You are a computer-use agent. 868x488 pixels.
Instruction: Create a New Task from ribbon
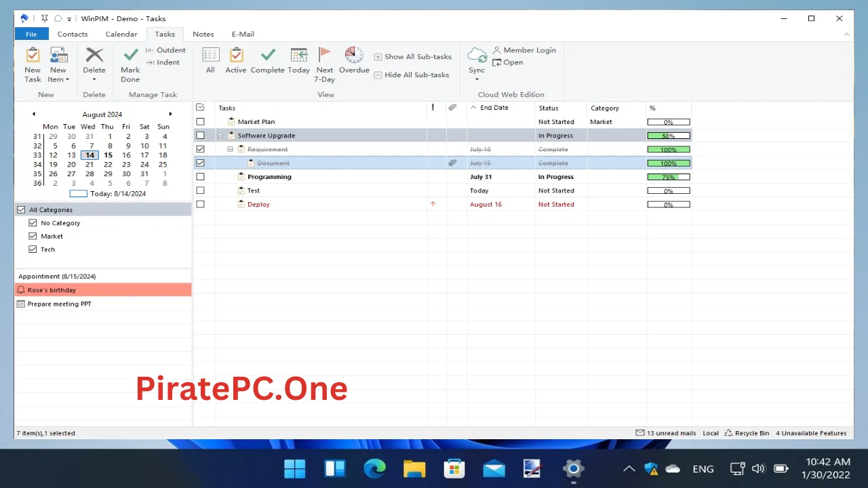(x=33, y=64)
